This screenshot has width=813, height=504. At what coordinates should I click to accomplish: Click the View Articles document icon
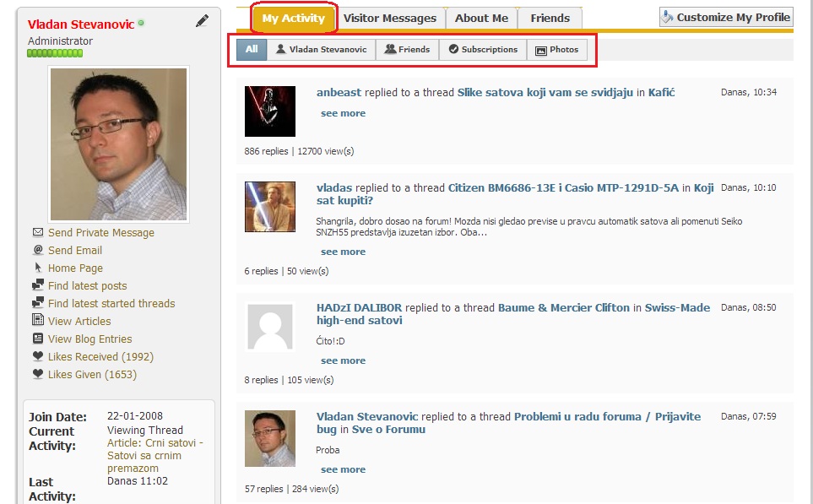37,320
